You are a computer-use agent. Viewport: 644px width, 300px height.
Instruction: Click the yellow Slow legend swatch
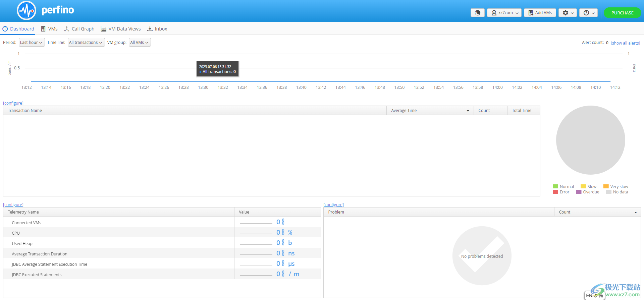click(583, 186)
